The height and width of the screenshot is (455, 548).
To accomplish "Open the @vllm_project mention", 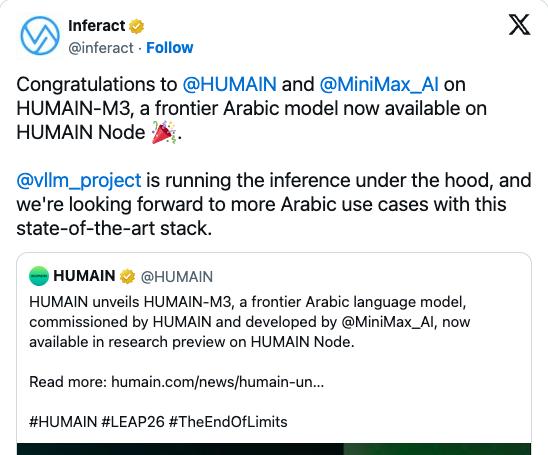I will (79, 181).
